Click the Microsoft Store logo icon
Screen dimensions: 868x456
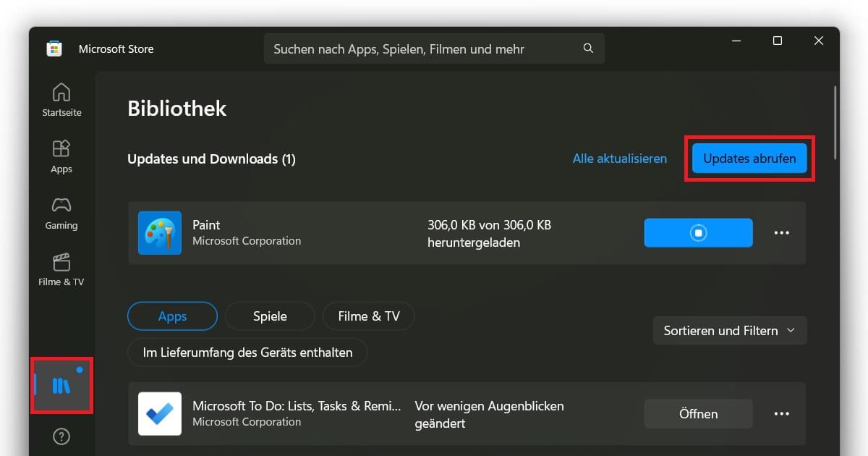click(54, 48)
